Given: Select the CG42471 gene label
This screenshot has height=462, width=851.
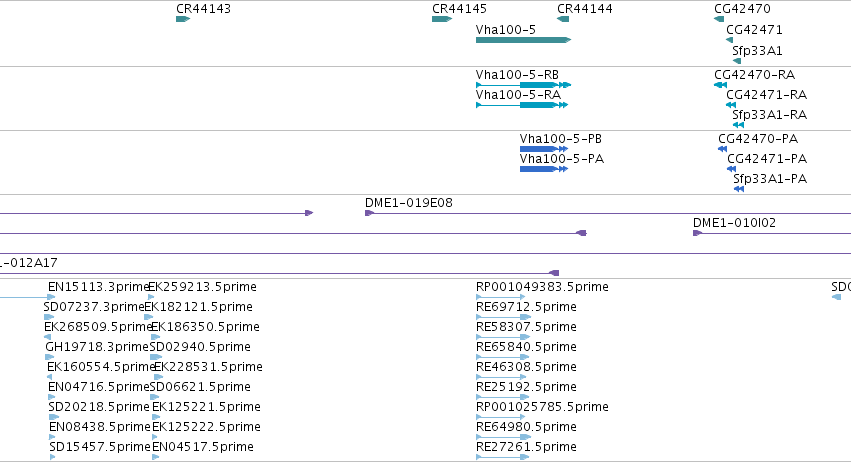Looking at the screenshot, I should click(x=754, y=30).
